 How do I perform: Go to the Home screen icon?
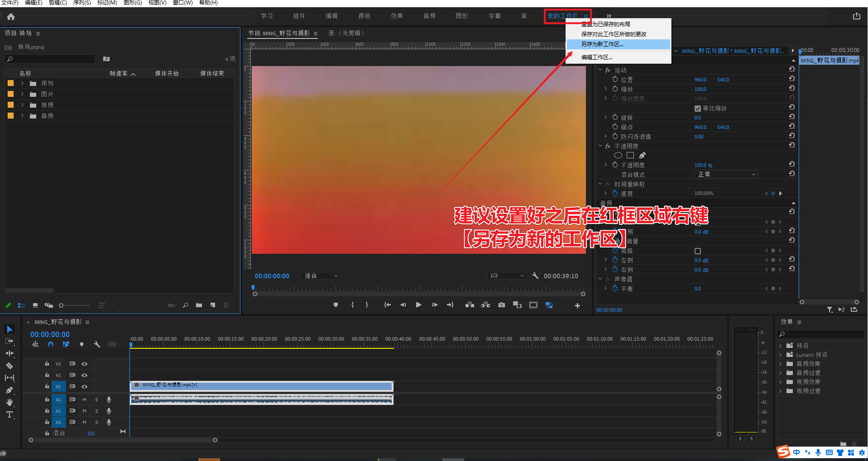tap(11, 17)
